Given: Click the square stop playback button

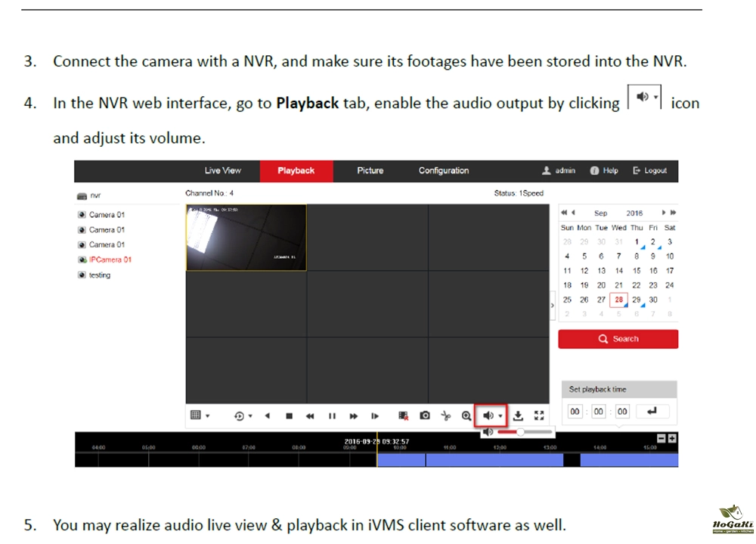Looking at the screenshot, I should [289, 415].
